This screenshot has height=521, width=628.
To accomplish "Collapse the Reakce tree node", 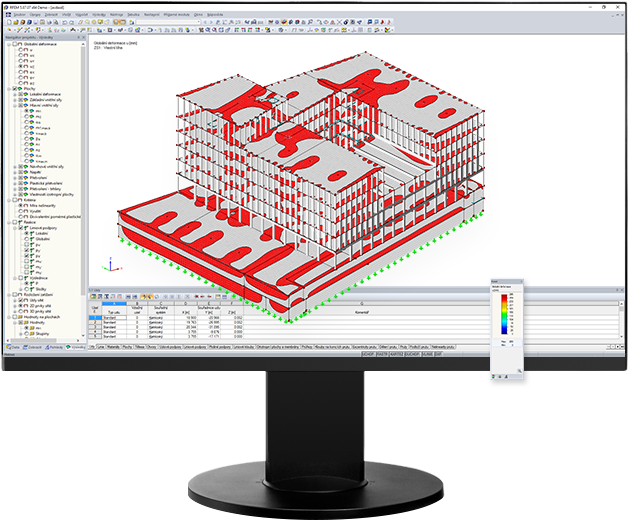I will click(x=9, y=222).
